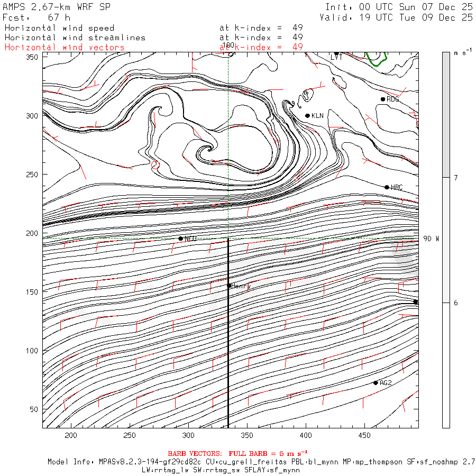Click the 'Horizontal wind speed' legend label
This screenshot has width=476, height=476.
click(59, 28)
